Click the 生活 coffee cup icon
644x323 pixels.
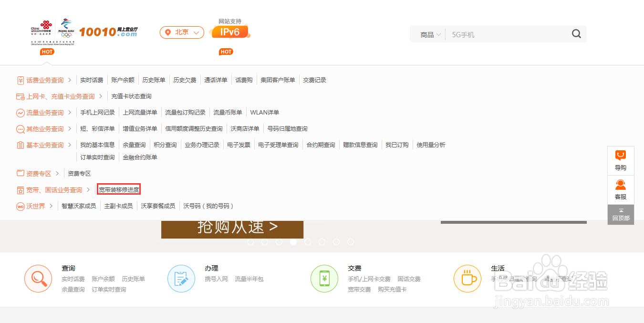tap(467, 279)
